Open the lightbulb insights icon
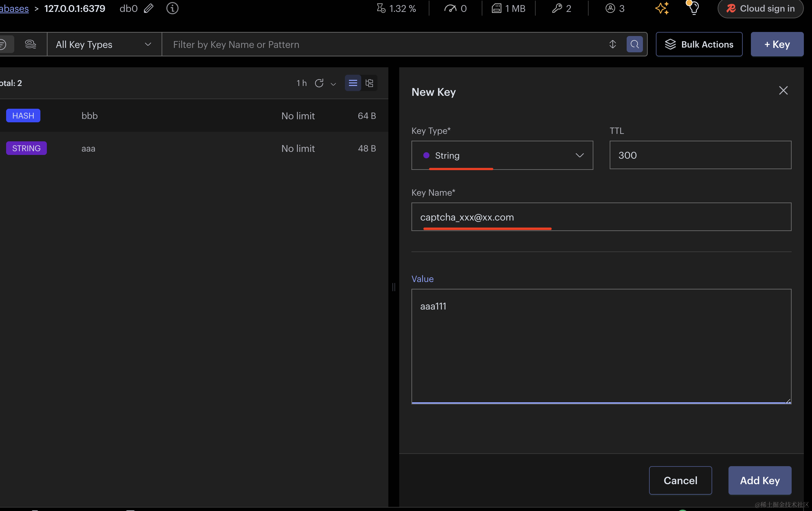Image resolution: width=812 pixels, height=511 pixels. tap(694, 8)
